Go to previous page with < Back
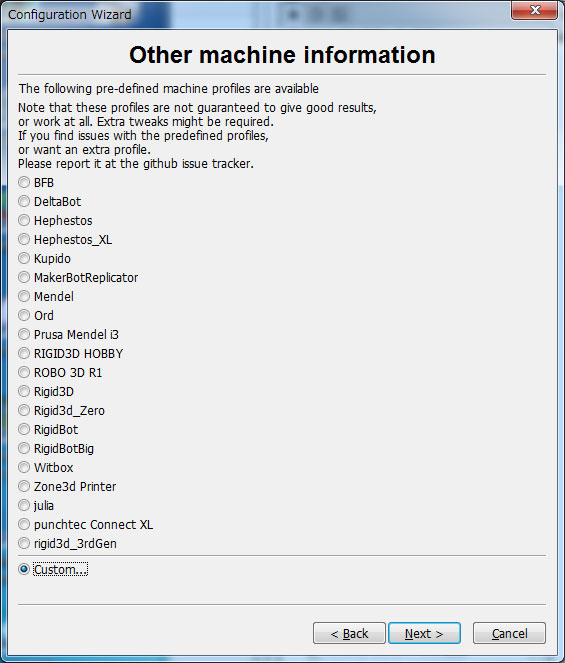Image resolution: width=565 pixels, height=663 pixels. (349, 633)
